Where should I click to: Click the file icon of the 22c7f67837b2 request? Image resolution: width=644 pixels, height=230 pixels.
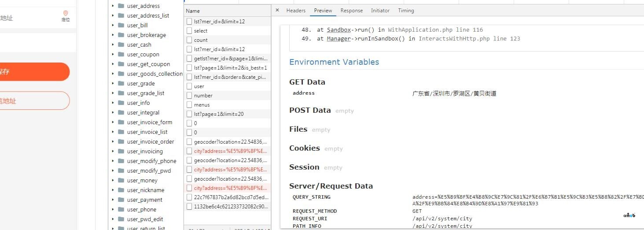(189, 197)
